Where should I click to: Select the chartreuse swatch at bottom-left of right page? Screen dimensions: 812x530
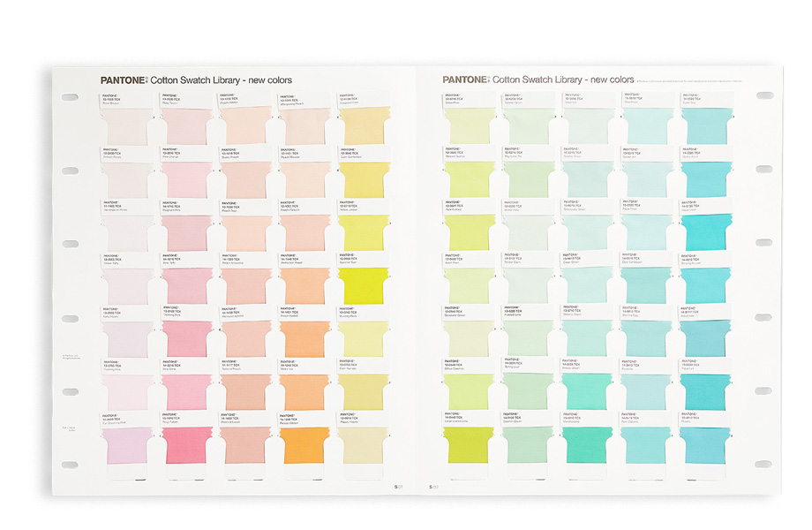coord(469,446)
